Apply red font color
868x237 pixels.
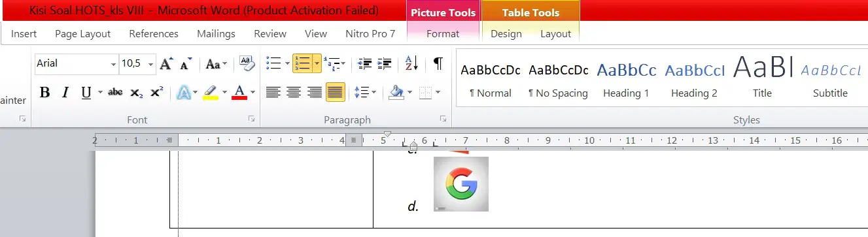(x=239, y=93)
